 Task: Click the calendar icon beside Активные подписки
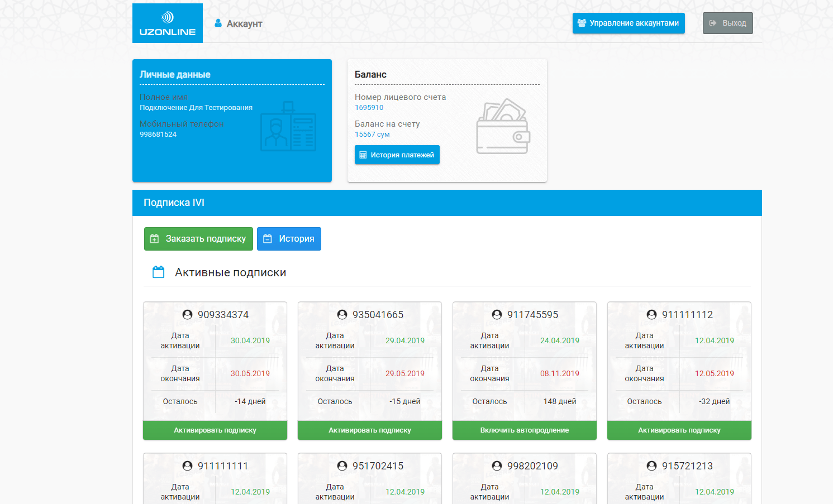pyautogui.click(x=159, y=272)
